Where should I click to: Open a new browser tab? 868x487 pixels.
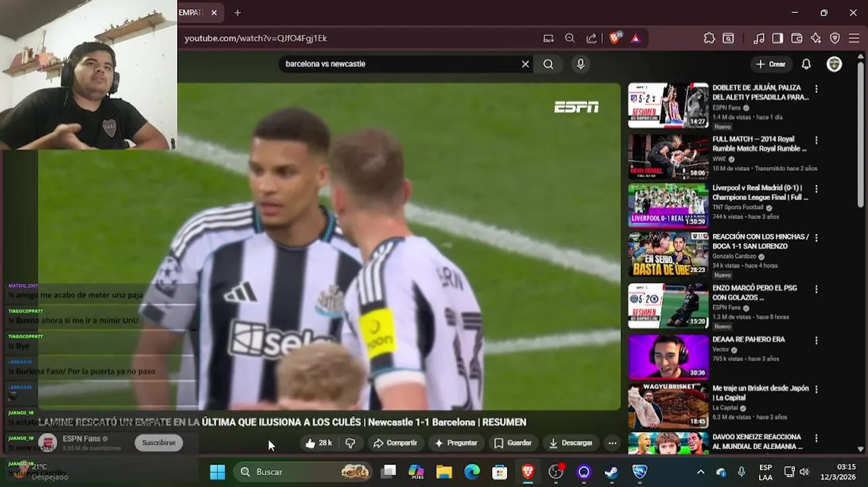(237, 13)
